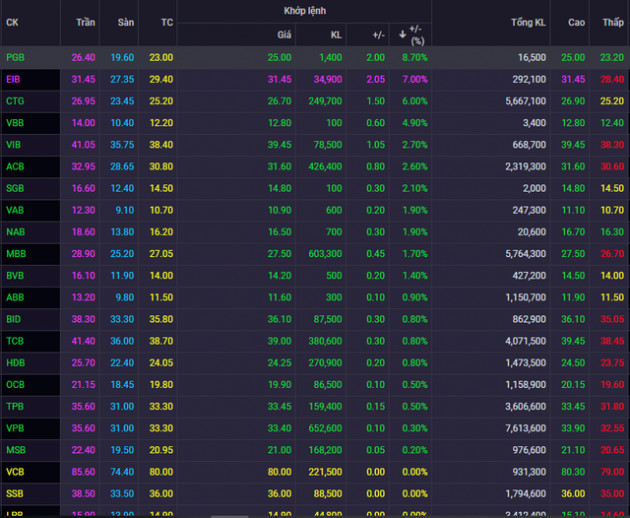This screenshot has width=630, height=518.
Task: Click TCB total volume 4,071,500
Action: click(x=526, y=341)
